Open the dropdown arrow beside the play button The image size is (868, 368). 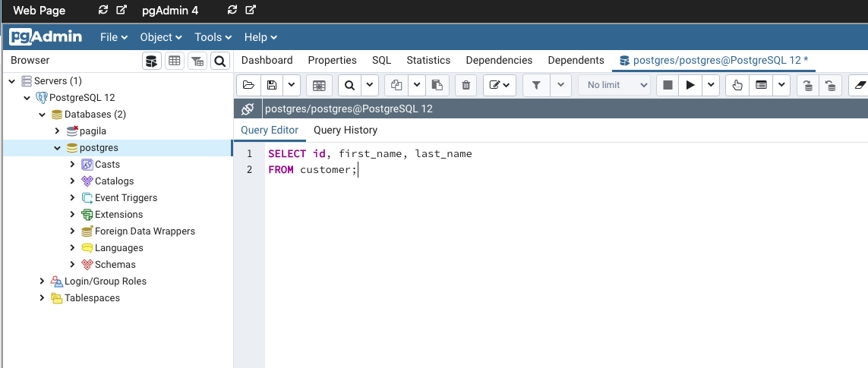[x=711, y=85]
